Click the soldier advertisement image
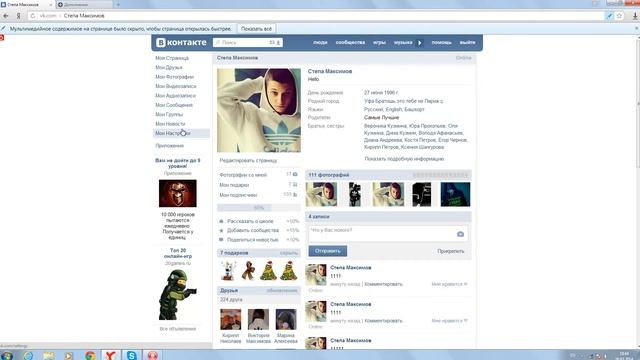Image resolution: width=640 pixels, height=360 pixels. tap(178, 295)
